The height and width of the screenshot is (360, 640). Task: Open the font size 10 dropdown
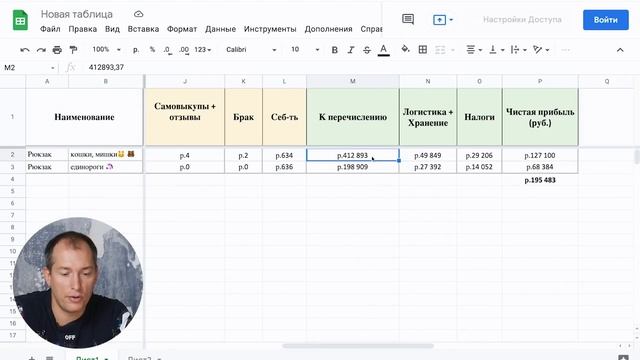305,50
